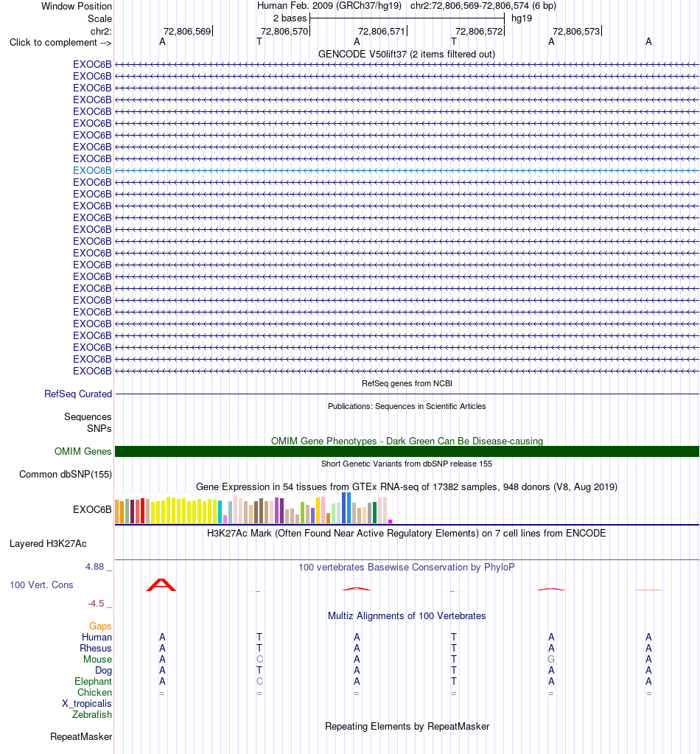The width and height of the screenshot is (700, 754).
Task: Click the G base in the Mouse row
Action: click(x=551, y=659)
